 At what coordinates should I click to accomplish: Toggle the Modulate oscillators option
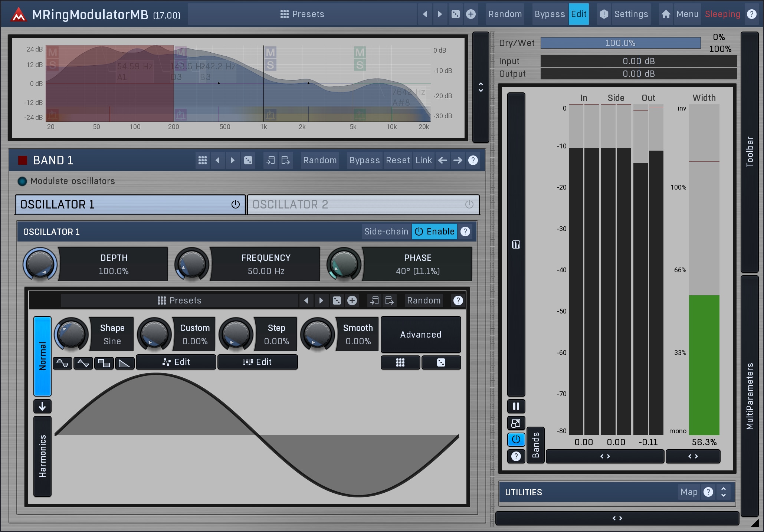(x=22, y=181)
